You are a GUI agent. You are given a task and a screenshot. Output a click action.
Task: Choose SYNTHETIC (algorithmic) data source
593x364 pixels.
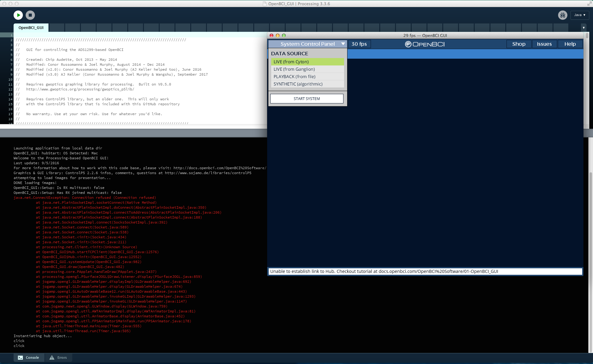(x=307, y=84)
